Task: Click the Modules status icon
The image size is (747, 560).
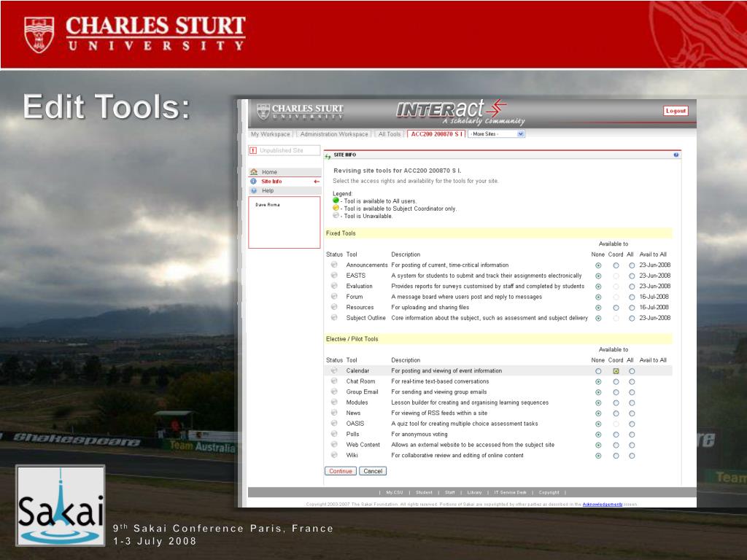Action: 334,402
